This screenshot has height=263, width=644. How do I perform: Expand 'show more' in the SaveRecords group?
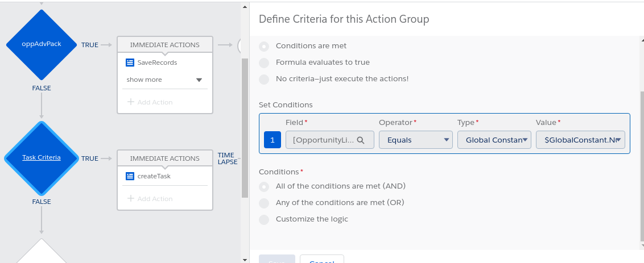click(164, 80)
